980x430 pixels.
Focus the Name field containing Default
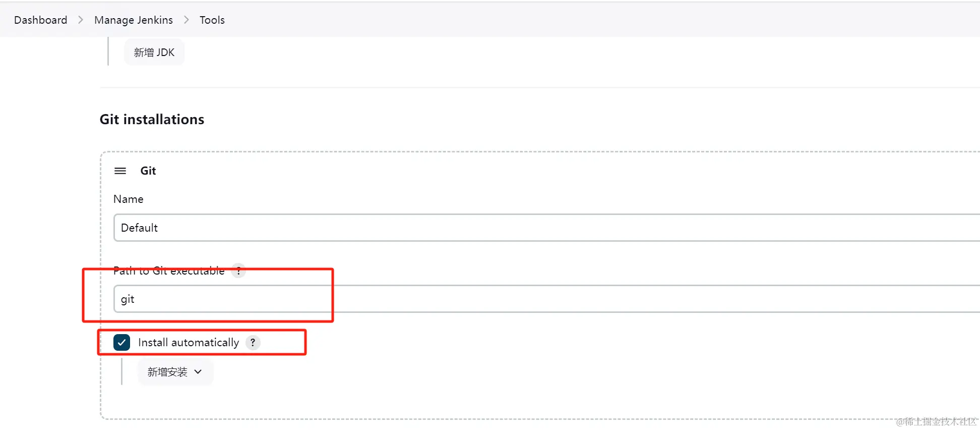click(546, 228)
